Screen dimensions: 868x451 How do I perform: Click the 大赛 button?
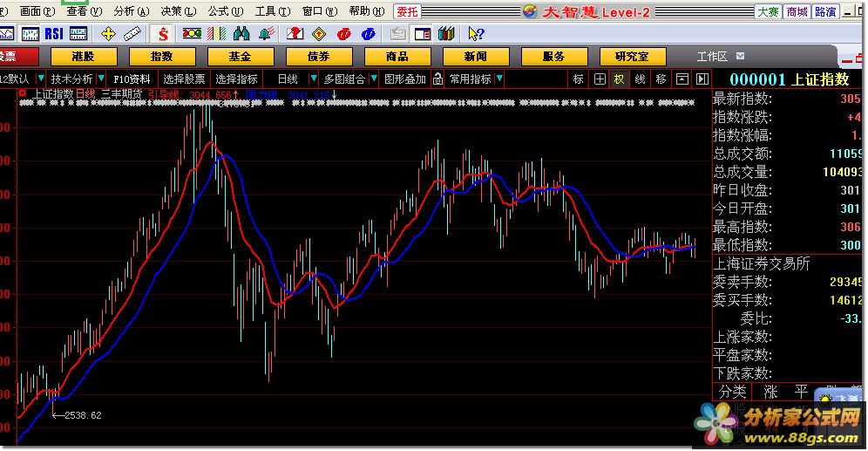coord(768,11)
